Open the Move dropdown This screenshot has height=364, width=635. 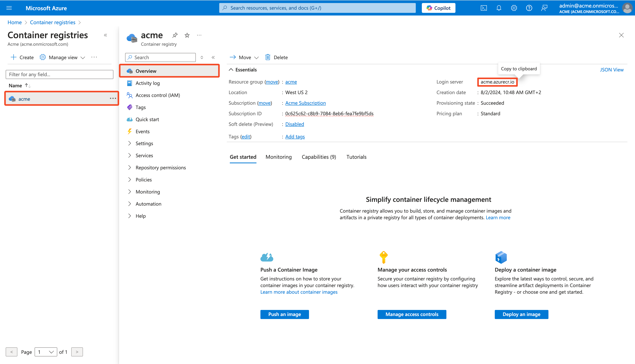pyautogui.click(x=244, y=57)
